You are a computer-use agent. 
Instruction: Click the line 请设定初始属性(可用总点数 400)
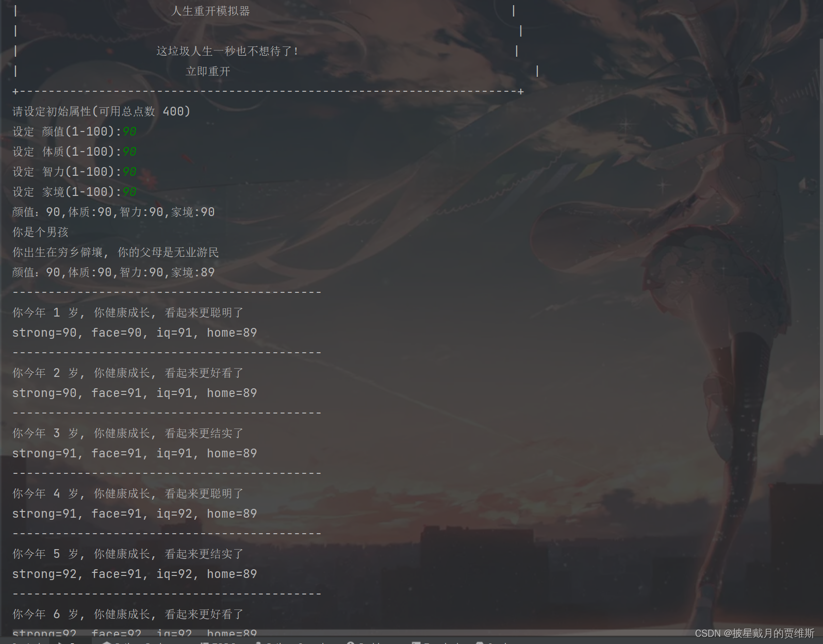[x=102, y=111]
